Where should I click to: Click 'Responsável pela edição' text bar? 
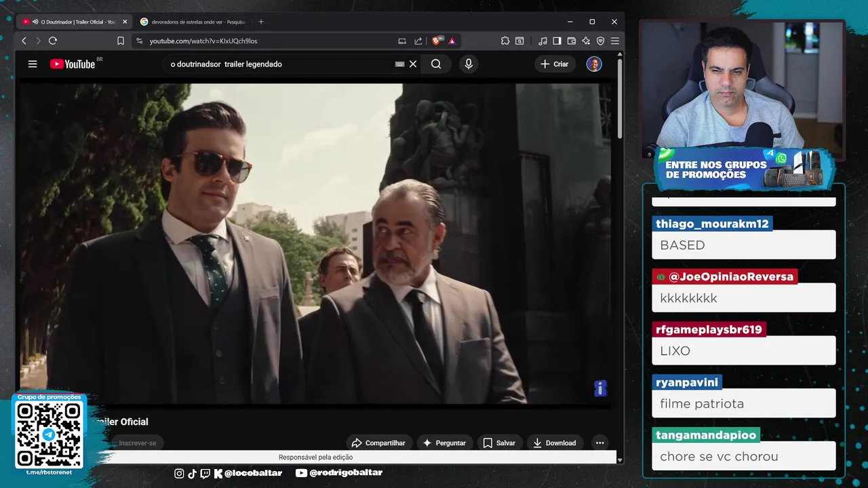[x=315, y=457]
